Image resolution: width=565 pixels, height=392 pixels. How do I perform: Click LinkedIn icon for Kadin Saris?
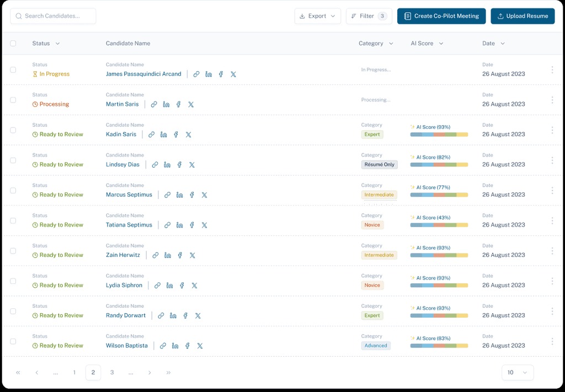coord(164,135)
